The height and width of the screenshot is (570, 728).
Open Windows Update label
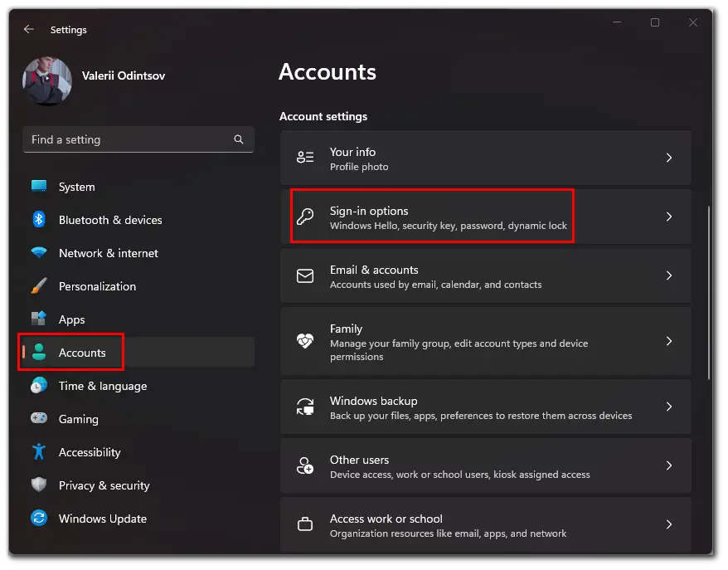point(103,519)
